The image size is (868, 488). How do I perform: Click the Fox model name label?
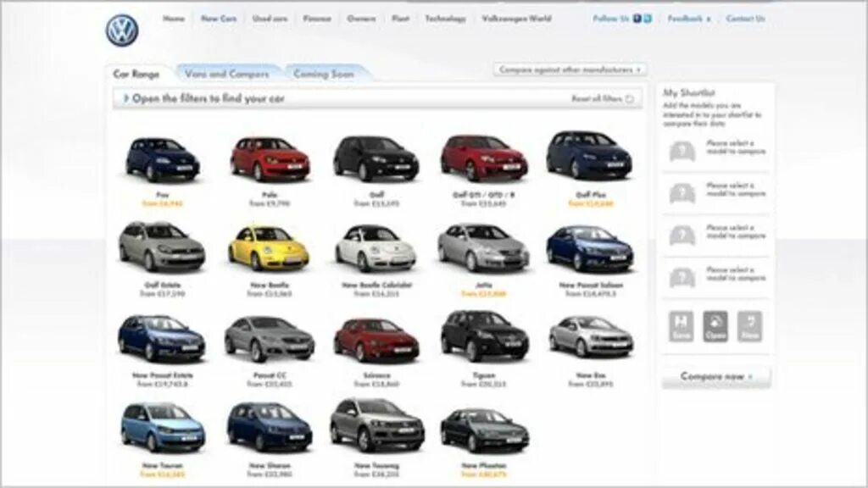tap(162, 195)
